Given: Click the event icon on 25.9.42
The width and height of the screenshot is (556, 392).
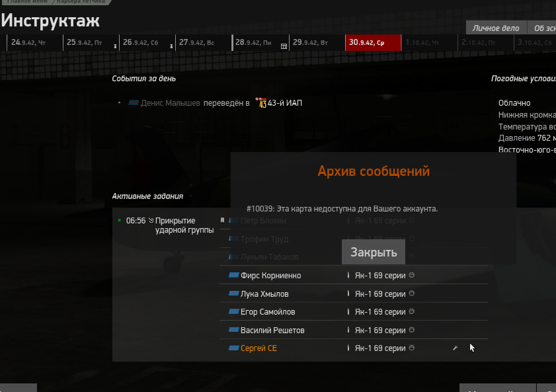Looking at the screenshot, I should click(115, 46).
